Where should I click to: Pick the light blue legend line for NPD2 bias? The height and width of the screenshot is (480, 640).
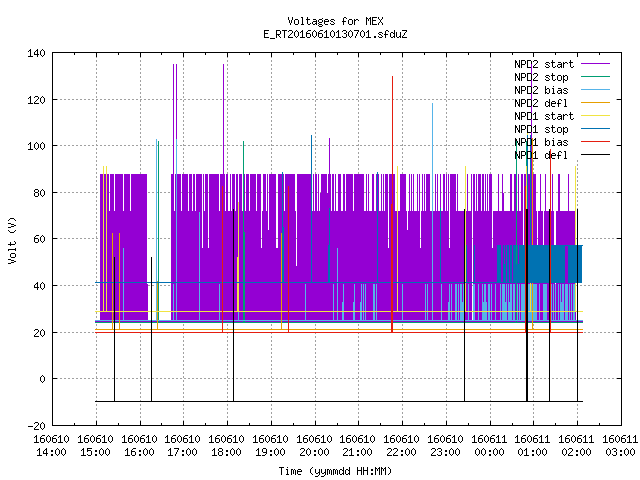coord(595,90)
